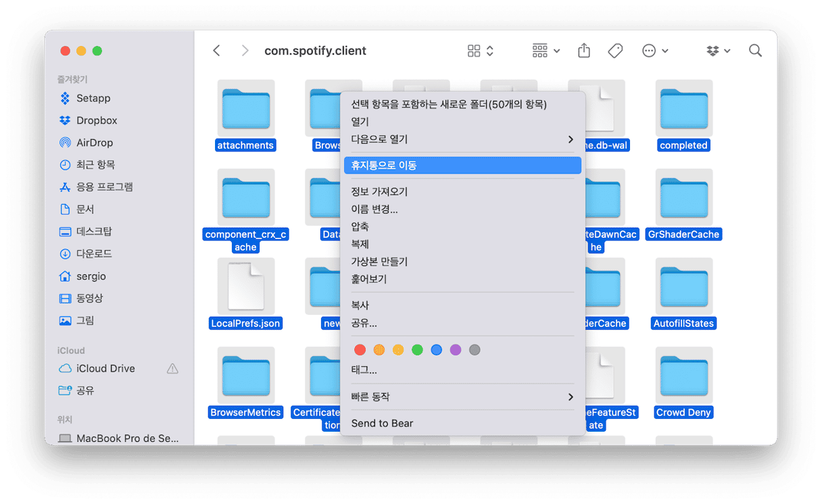Click Send to Bear menu entry

[382, 423]
